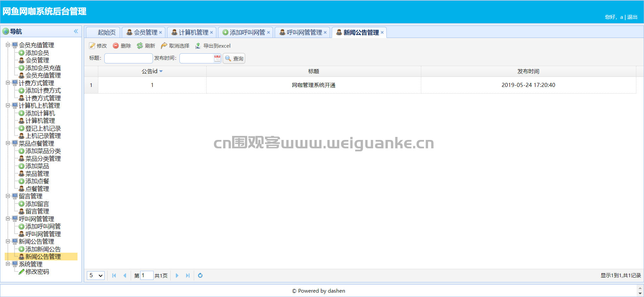Click the scrollbar down arrow in footer
This screenshot has height=297, width=644.
(640, 294)
